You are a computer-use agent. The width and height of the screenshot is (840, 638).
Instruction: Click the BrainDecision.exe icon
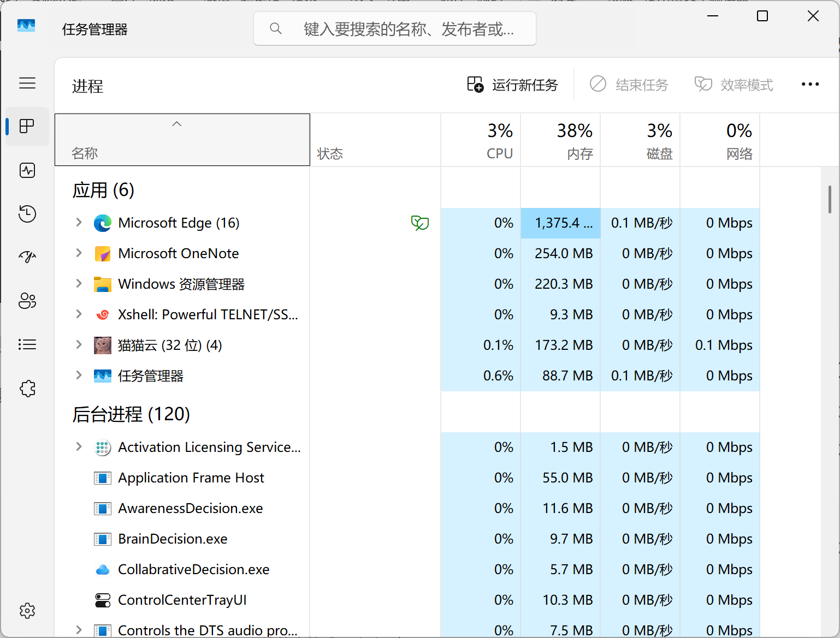click(x=103, y=539)
